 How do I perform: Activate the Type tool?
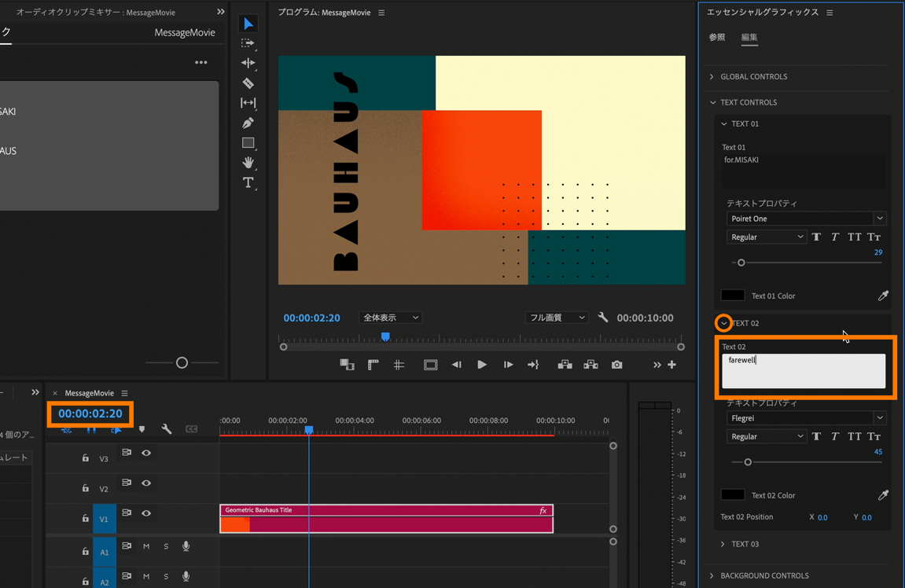(x=248, y=182)
